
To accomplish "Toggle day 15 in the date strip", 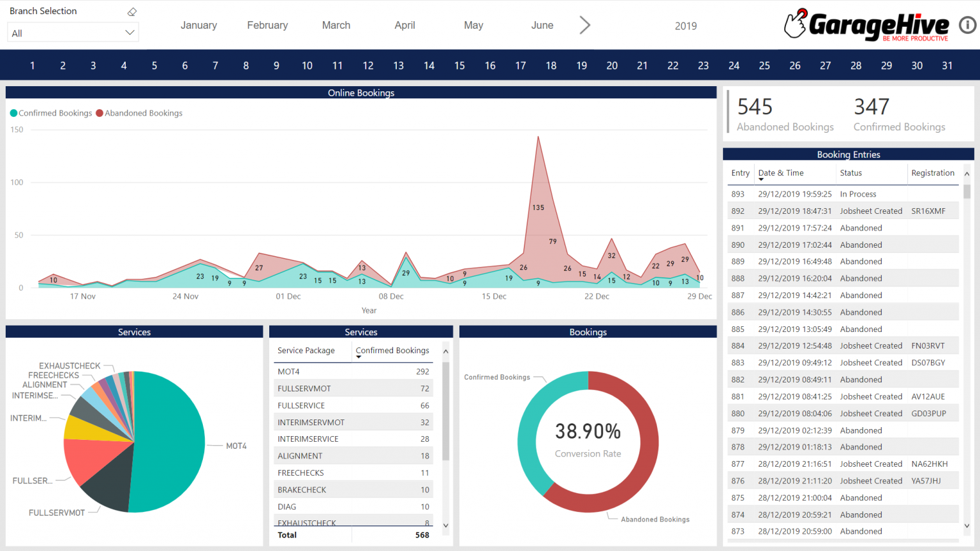I will tap(459, 64).
